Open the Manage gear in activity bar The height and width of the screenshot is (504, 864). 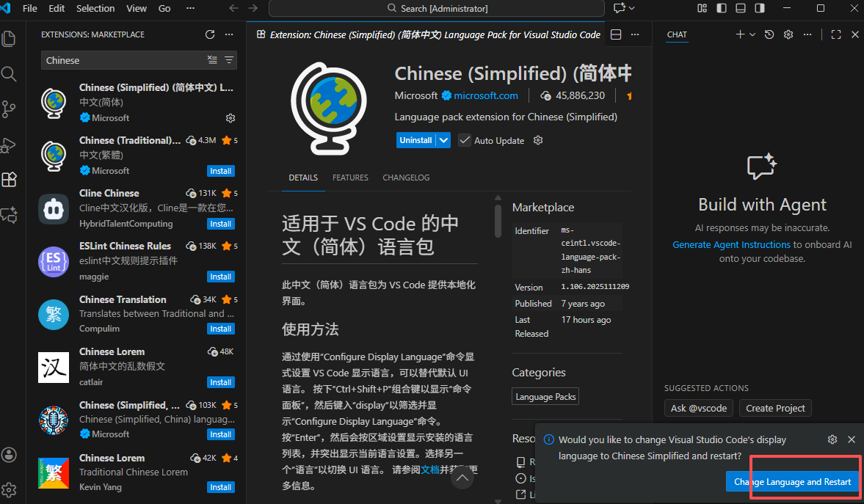[9, 489]
